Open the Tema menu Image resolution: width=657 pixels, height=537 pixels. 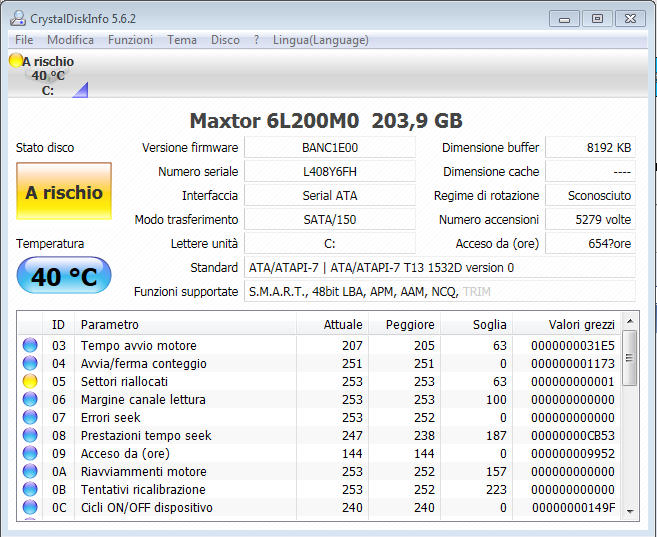pos(182,40)
